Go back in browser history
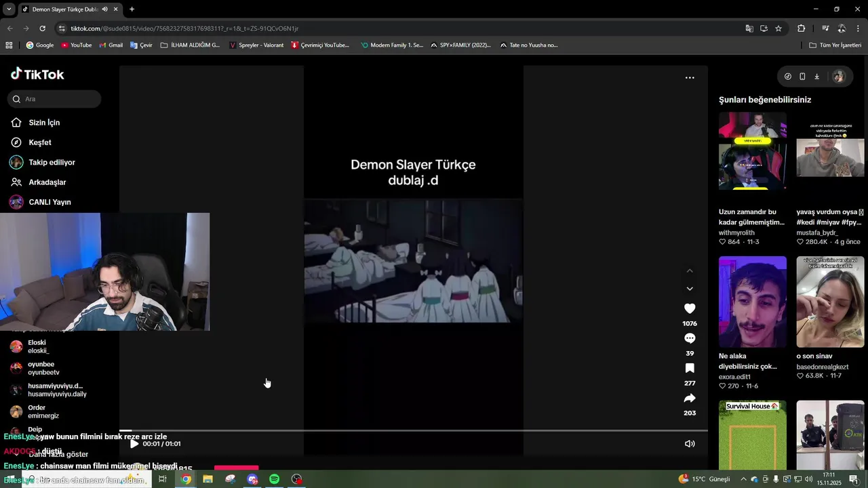Screen dimensions: 868x488 [x=9, y=28]
